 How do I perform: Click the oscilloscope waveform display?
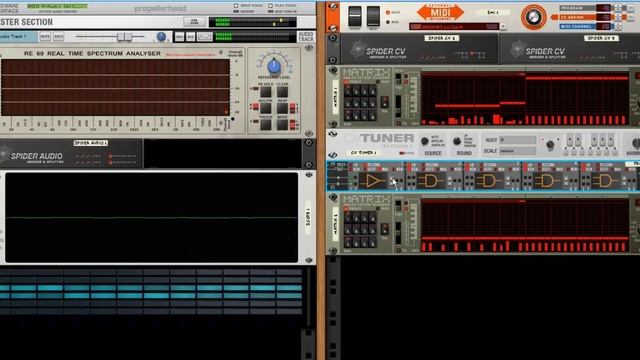[151, 218]
